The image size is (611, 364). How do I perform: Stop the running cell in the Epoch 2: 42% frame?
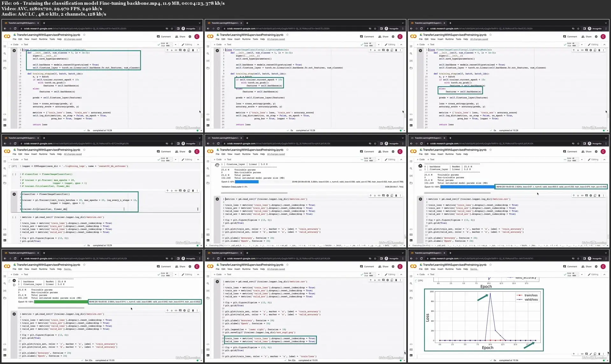[x=217, y=165]
